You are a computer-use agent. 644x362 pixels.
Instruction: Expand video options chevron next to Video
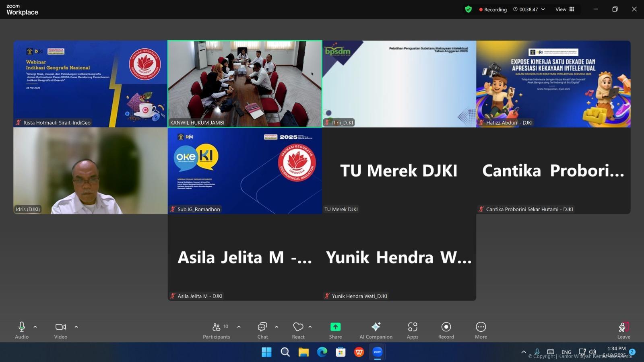coord(76,327)
